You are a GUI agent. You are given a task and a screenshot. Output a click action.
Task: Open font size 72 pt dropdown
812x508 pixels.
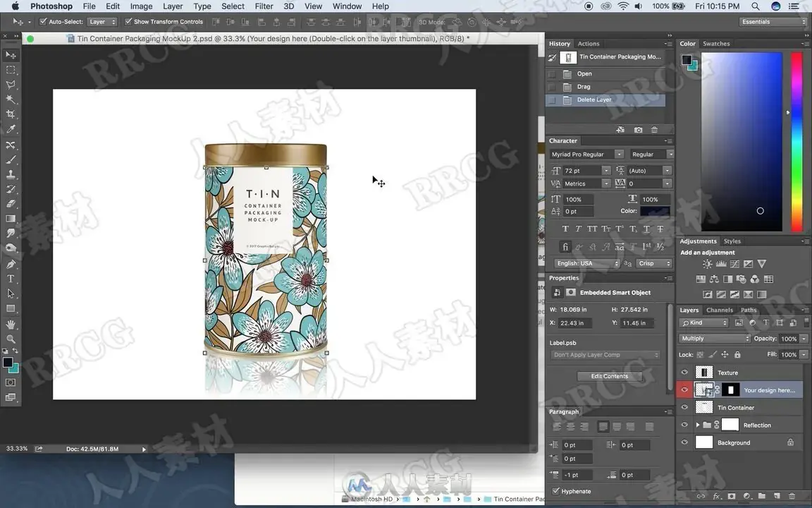coord(606,171)
